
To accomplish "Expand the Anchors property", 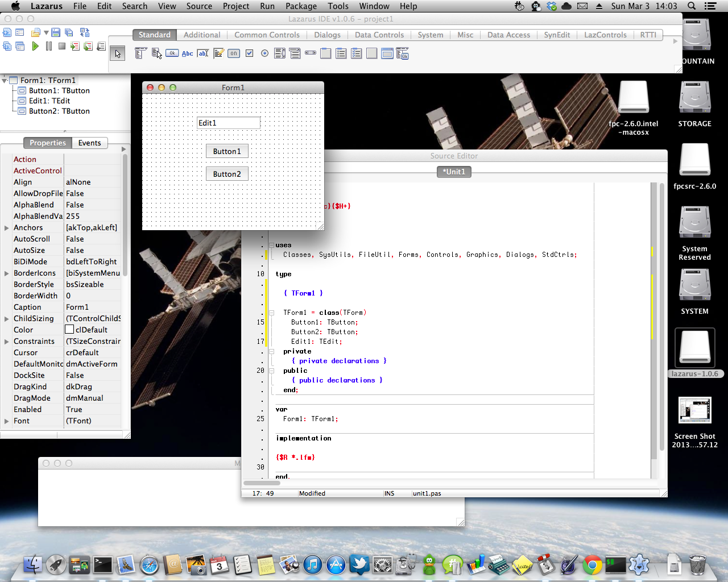I will coord(6,228).
